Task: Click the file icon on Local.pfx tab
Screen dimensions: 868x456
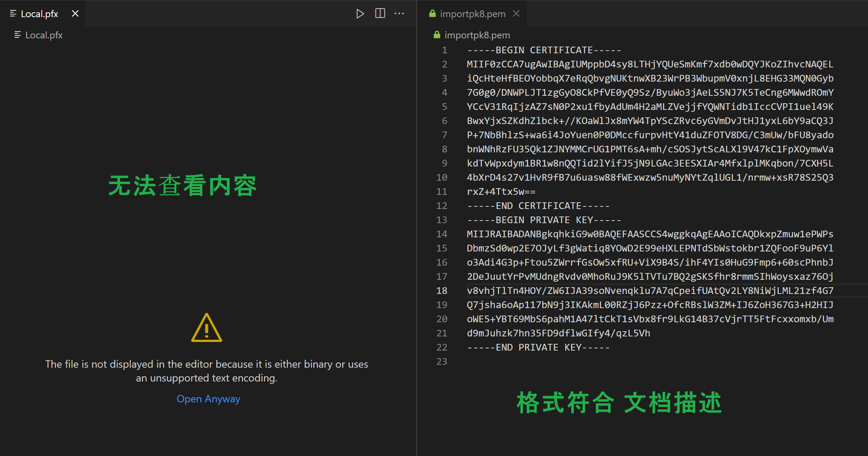Action: coord(13,14)
